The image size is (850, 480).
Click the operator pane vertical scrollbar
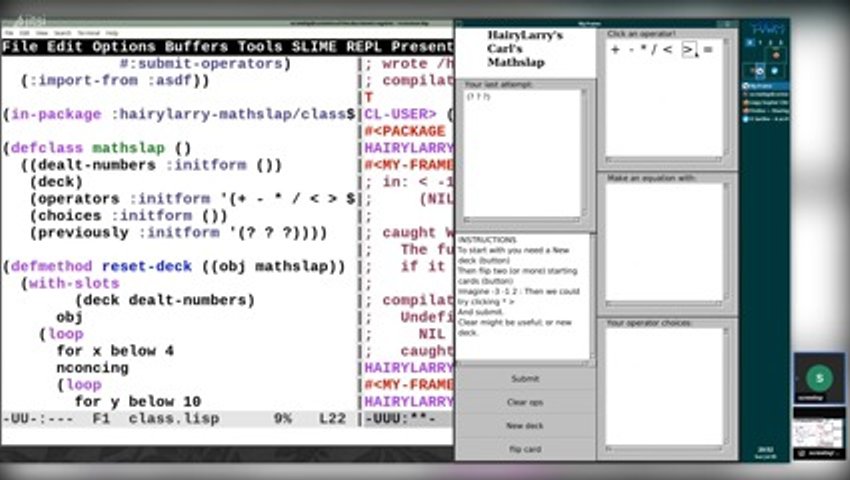click(726, 98)
